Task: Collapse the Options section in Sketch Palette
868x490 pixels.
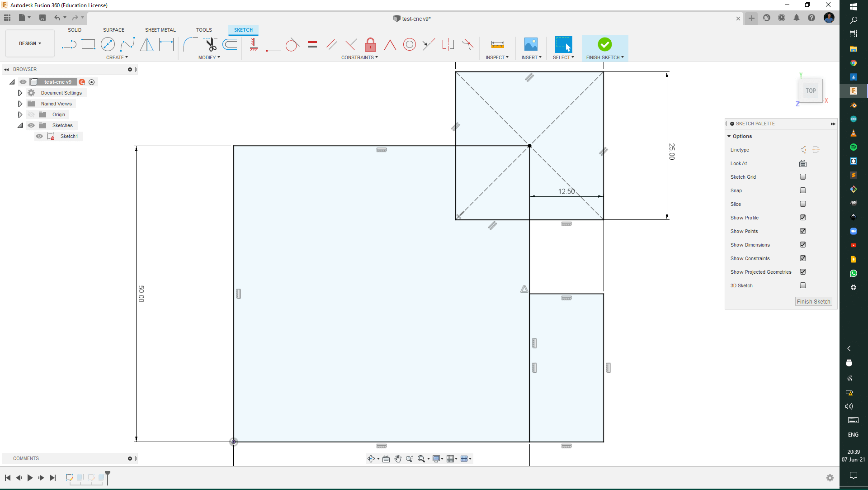Action: (729, 136)
